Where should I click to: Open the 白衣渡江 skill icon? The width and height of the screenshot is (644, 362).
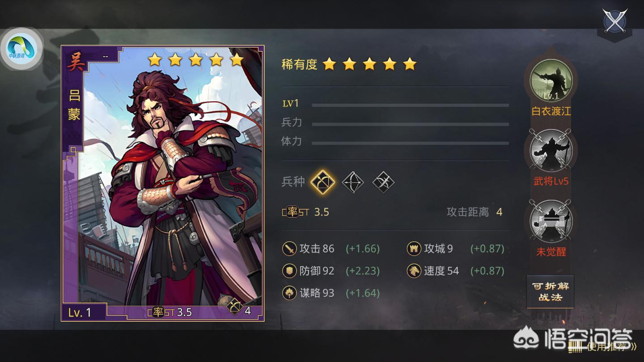click(x=551, y=81)
